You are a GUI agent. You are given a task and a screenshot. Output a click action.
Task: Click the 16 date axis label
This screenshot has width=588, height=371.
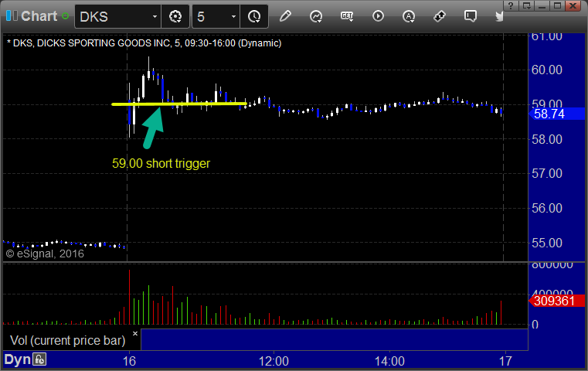[129, 361]
